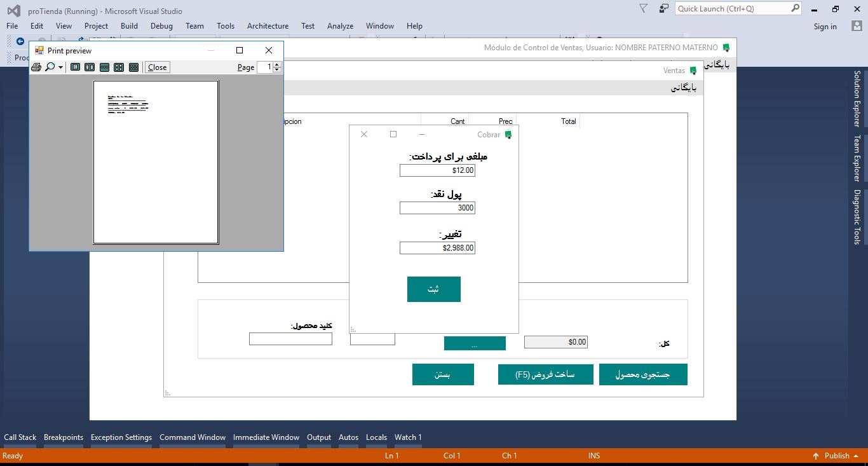
Task: Click the amount to pay field showing $12.00
Action: pos(437,170)
